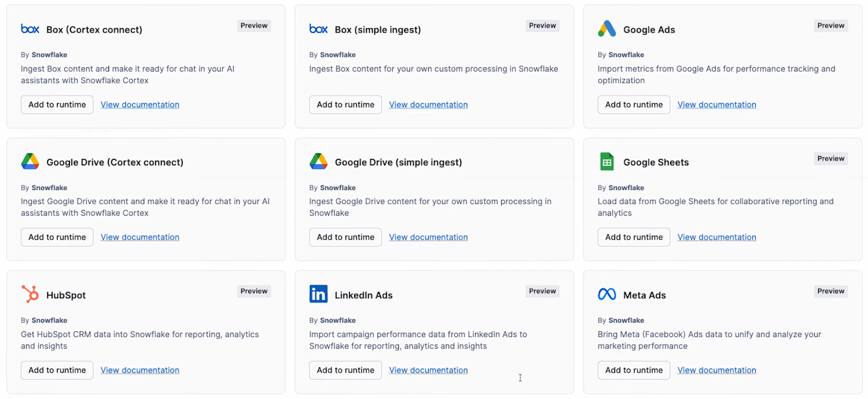Click the 'HubSpot' card title
This screenshot has height=399, width=868.
click(66, 295)
